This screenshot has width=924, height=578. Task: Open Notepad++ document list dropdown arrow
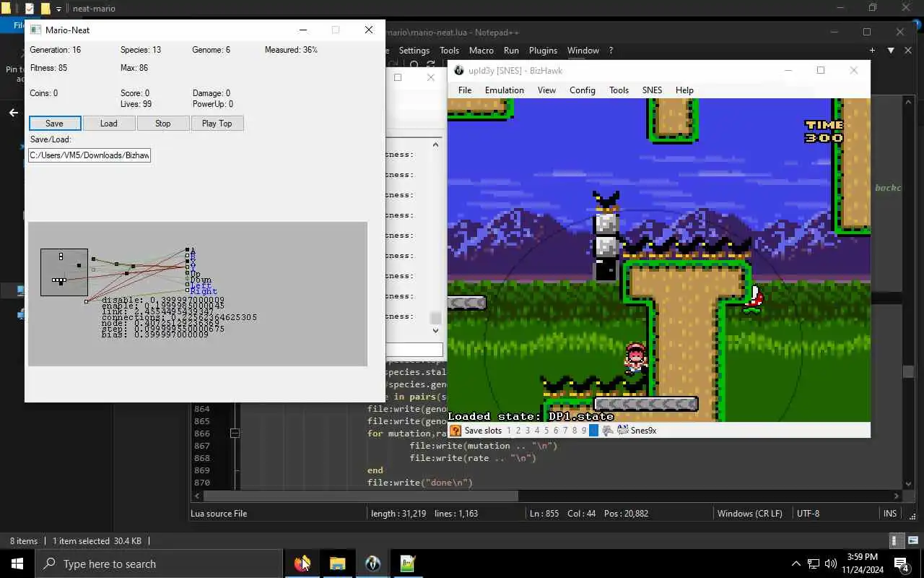coord(891,51)
